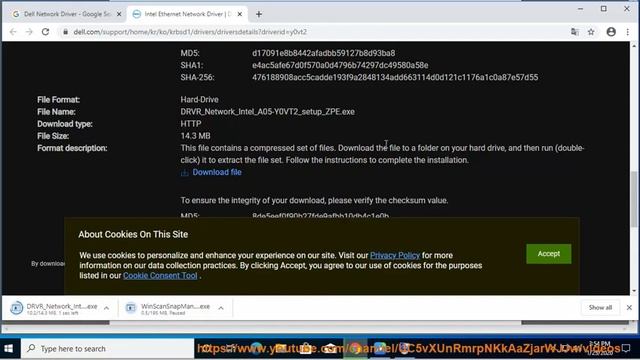The width and height of the screenshot is (640, 360).
Task: Select the MD5 value d17091e8b8442afadbb59127b8d93ba8
Action: (x=324, y=53)
